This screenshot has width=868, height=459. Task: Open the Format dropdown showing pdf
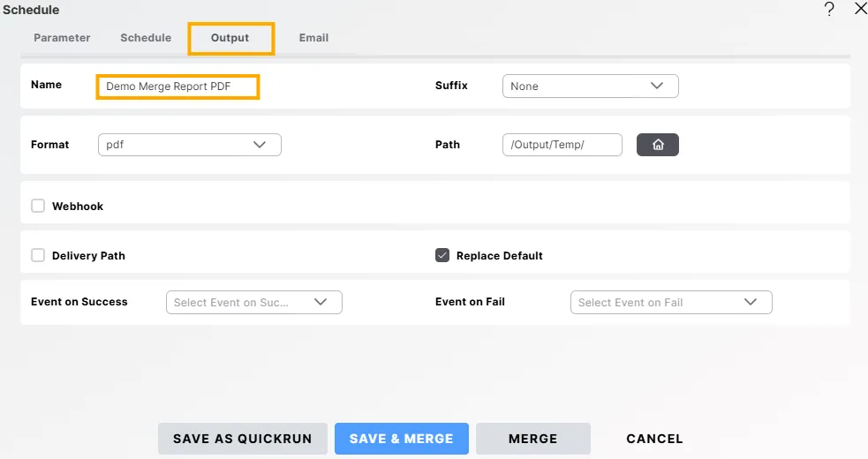(189, 145)
